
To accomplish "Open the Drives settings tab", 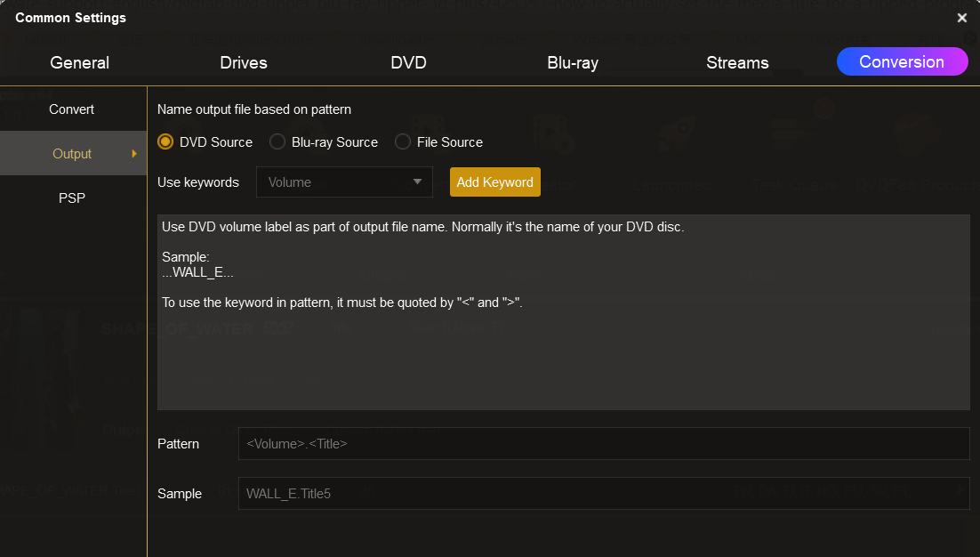I will (244, 62).
